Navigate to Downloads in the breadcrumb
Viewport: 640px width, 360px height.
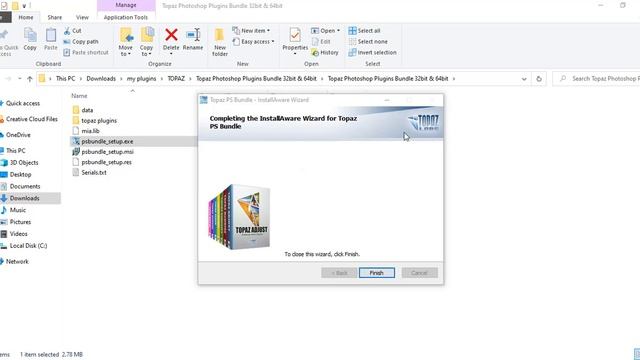101,79
